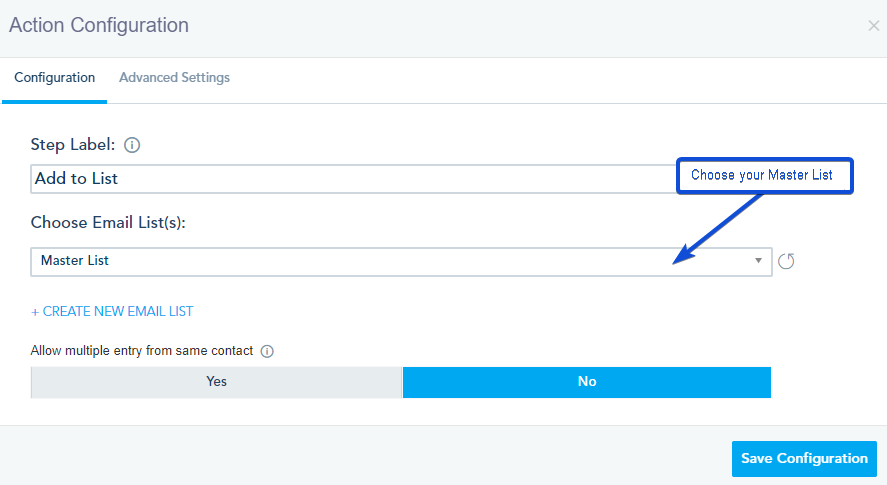Focus the Add to List input field
Image resolution: width=887 pixels, height=485 pixels.
tap(350, 179)
